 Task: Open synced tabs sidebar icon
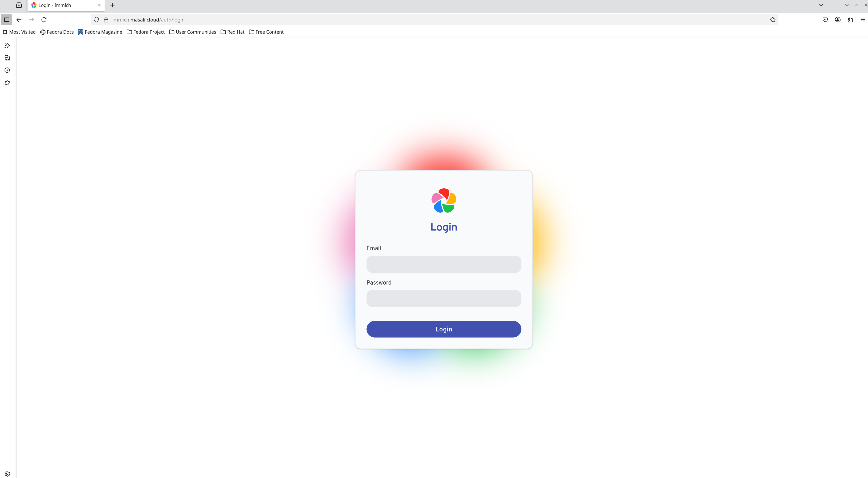pyautogui.click(x=7, y=58)
